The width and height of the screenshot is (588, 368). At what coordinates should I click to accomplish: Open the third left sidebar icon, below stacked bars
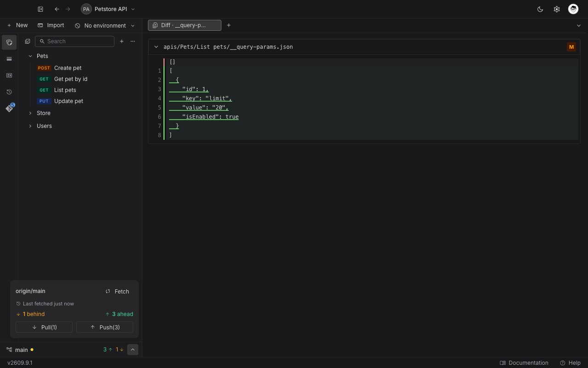pyautogui.click(x=9, y=75)
